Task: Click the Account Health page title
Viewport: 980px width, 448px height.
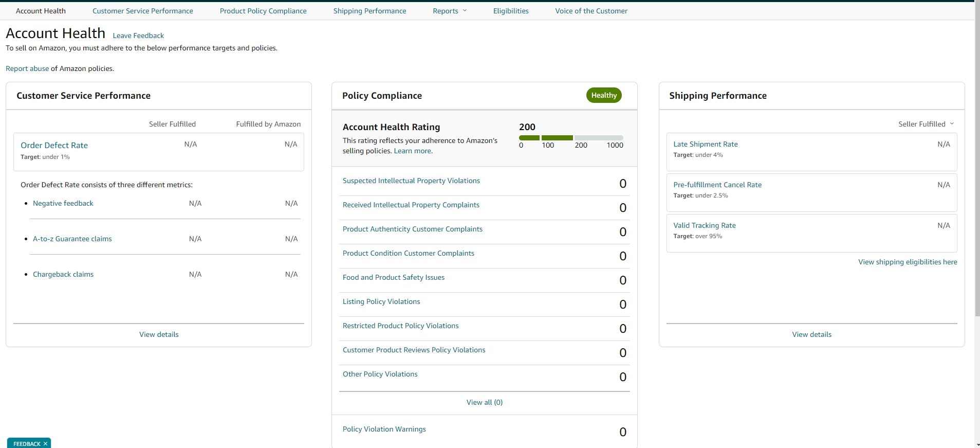Action: coord(56,33)
